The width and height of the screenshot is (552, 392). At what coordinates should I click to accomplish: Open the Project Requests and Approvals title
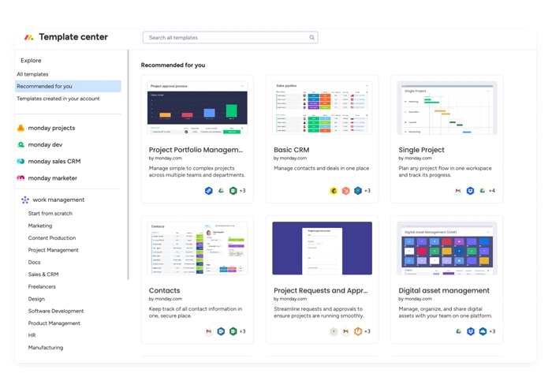321,290
